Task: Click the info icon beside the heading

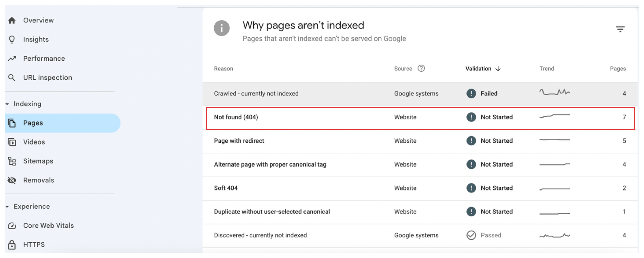Action: pos(222,28)
